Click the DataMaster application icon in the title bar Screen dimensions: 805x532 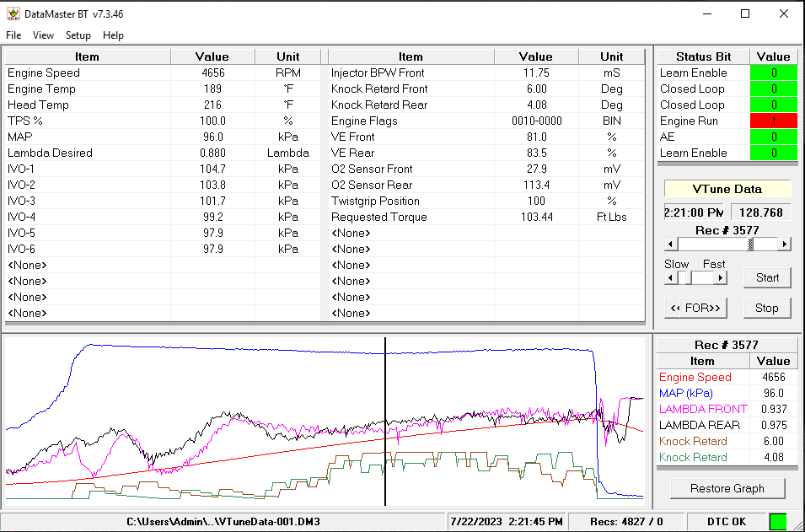[13, 13]
